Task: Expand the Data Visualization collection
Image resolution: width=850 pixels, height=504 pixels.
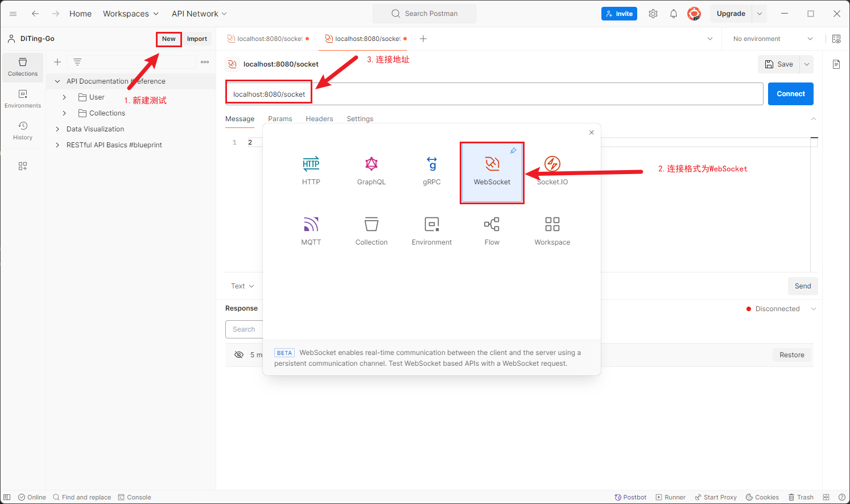Action: tap(57, 129)
